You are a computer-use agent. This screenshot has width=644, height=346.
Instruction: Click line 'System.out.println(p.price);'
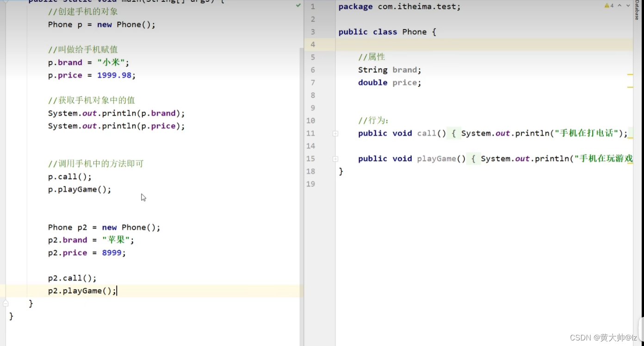tap(116, 126)
